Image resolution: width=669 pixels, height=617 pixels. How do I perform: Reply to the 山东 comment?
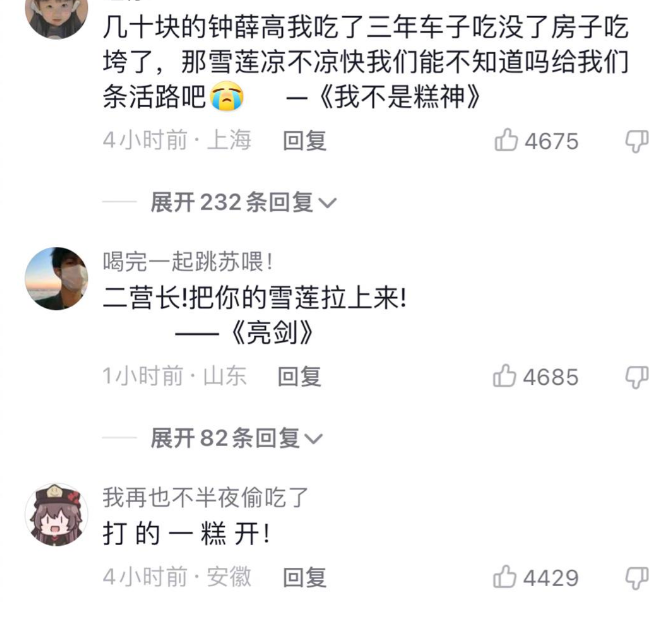point(299,377)
